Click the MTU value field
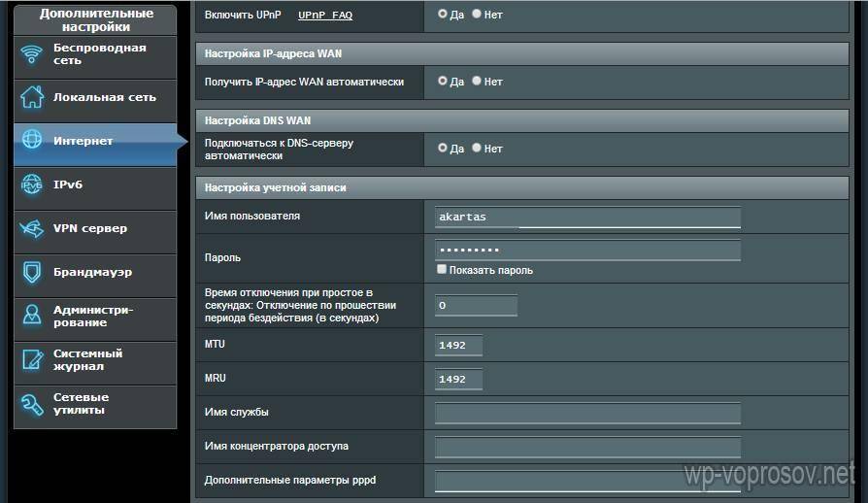868x503 pixels. (458, 346)
